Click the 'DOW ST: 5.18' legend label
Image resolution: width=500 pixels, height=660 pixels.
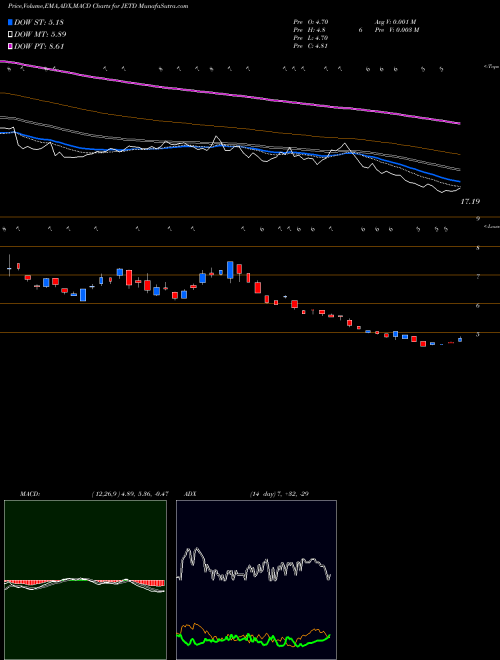[39, 22]
